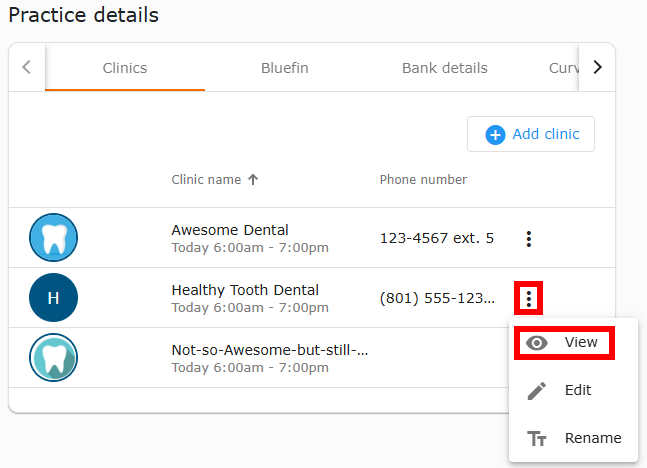
Task: Click the text icon beside Rename
Action: (536, 438)
